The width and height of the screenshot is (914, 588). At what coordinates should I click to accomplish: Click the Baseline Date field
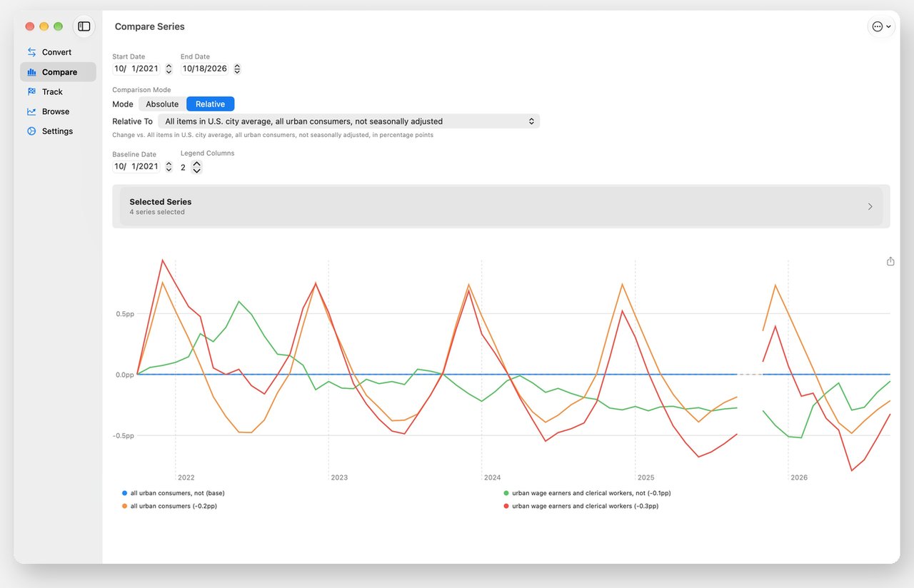[x=137, y=166]
